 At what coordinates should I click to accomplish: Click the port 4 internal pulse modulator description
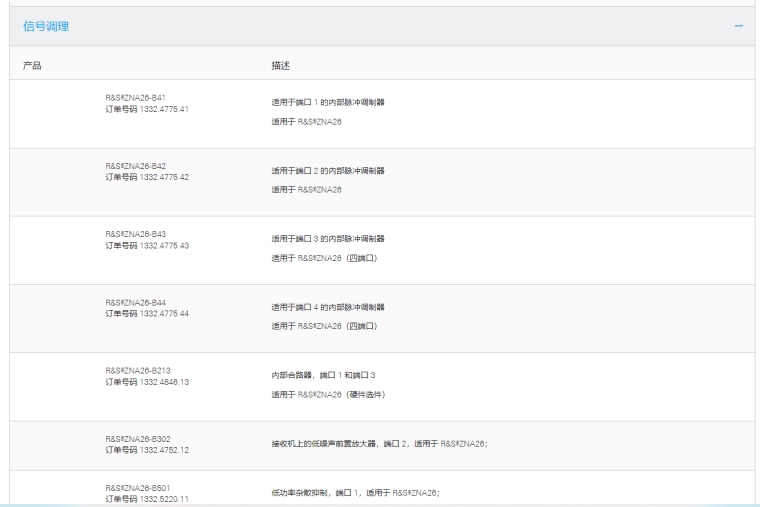click(x=328, y=307)
